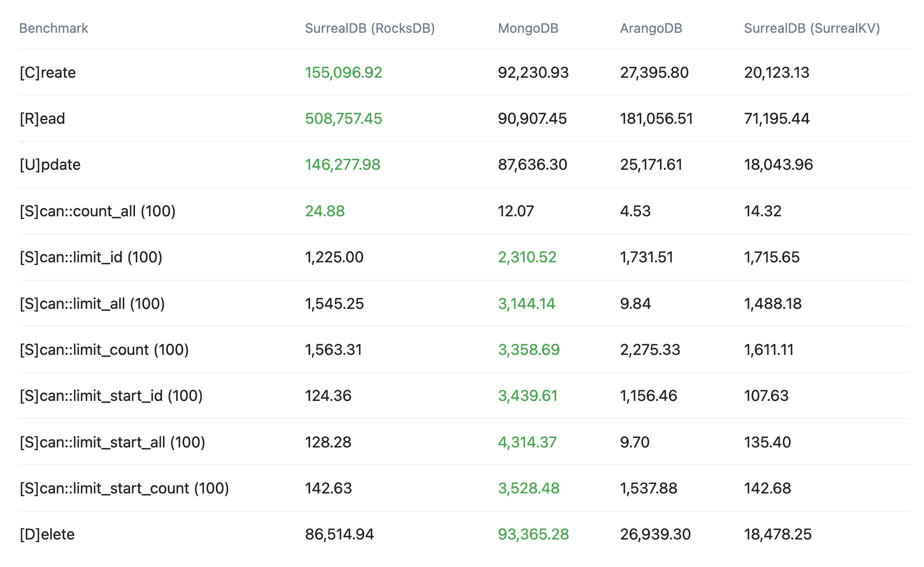The image size is (924, 567).
Task: Click the ArangoDB value 2,275.33
Action: pyautogui.click(x=650, y=350)
